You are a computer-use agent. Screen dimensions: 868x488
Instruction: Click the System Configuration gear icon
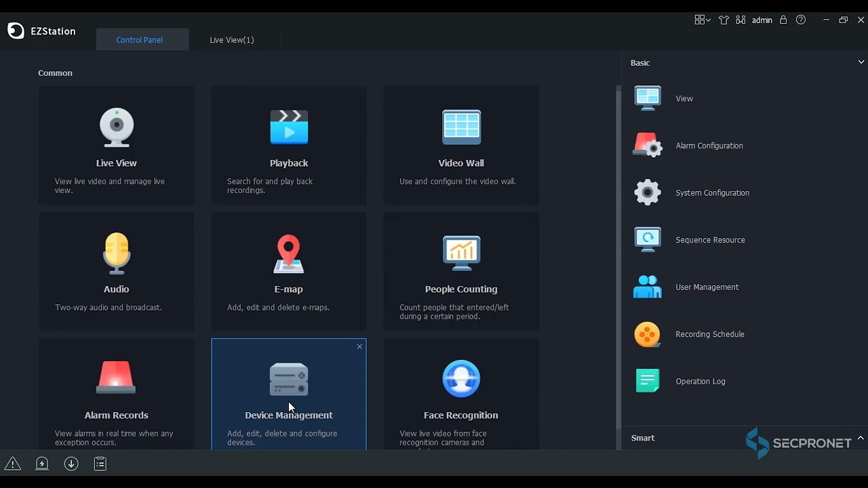[x=648, y=192]
